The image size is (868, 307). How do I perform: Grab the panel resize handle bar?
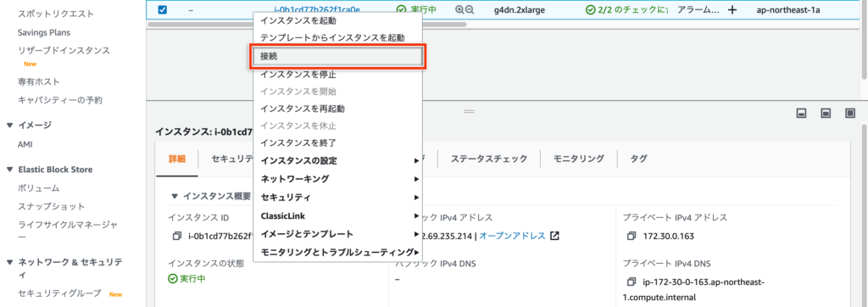[469, 111]
